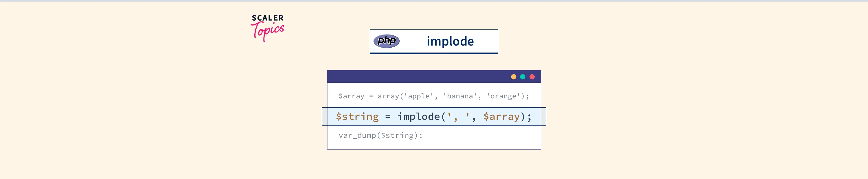
Task: Click the $string variable in the highlighted line
Action: [x=357, y=117]
